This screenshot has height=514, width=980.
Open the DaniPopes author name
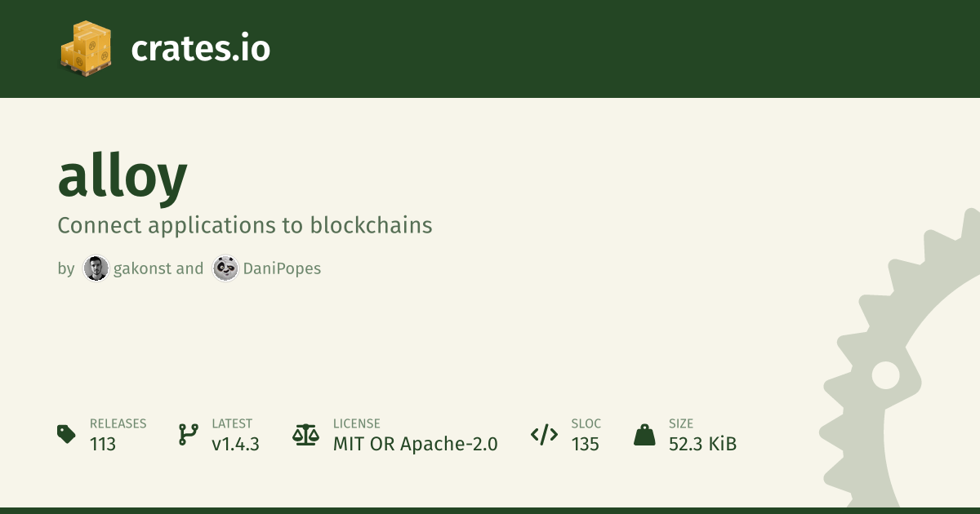[282, 268]
